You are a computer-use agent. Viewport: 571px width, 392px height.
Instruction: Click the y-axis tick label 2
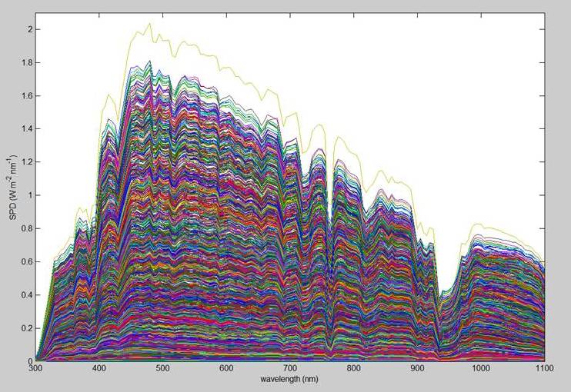[x=28, y=29]
